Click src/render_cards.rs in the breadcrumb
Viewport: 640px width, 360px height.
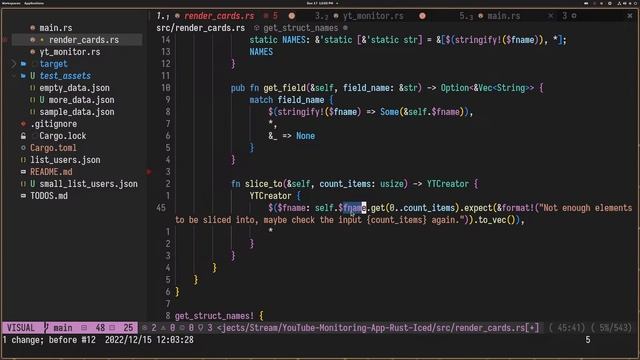click(200, 28)
